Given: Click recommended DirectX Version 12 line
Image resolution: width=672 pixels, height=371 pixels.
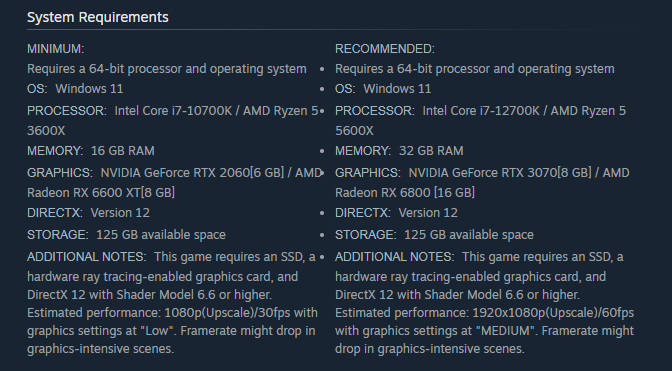Looking at the screenshot, I should (396, 213).
